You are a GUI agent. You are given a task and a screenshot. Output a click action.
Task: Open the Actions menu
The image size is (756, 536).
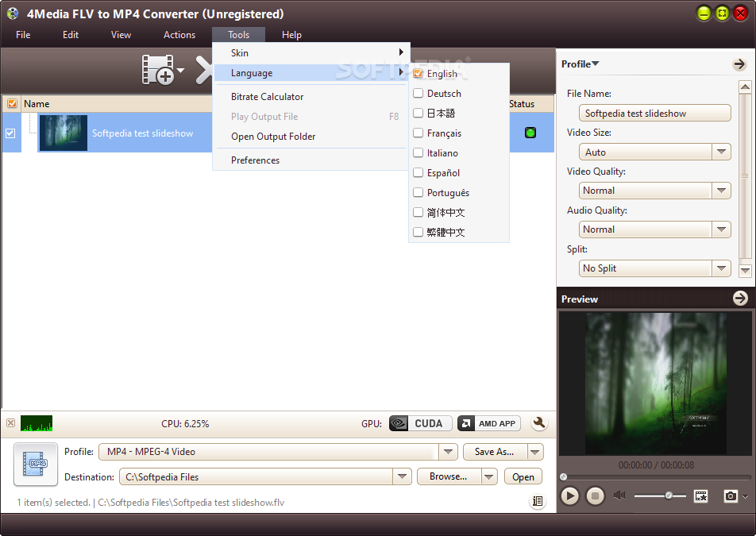click(x=179, y=35)
